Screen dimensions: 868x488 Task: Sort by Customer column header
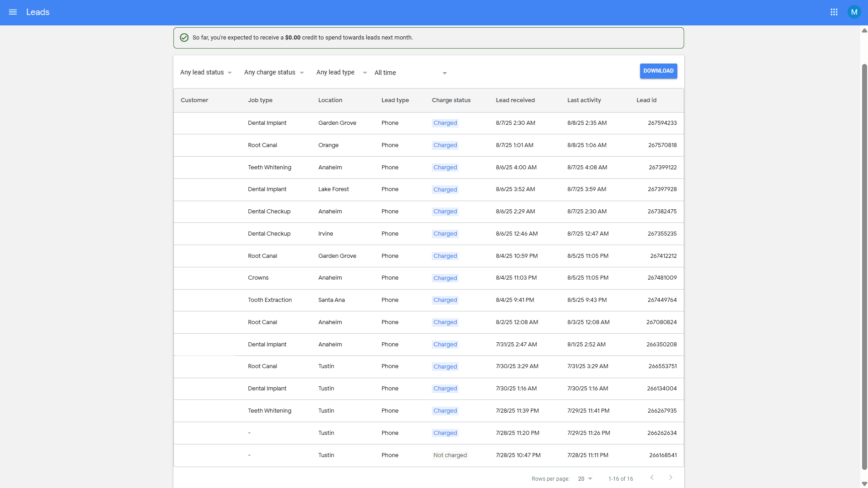(x=194, y=100)
